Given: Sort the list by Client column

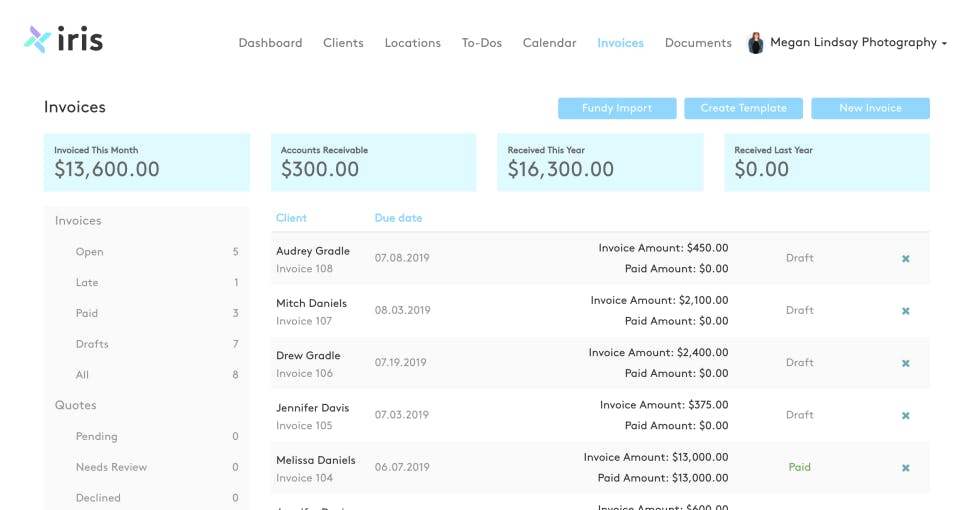Looking at the screenshot, I should 291,218.
